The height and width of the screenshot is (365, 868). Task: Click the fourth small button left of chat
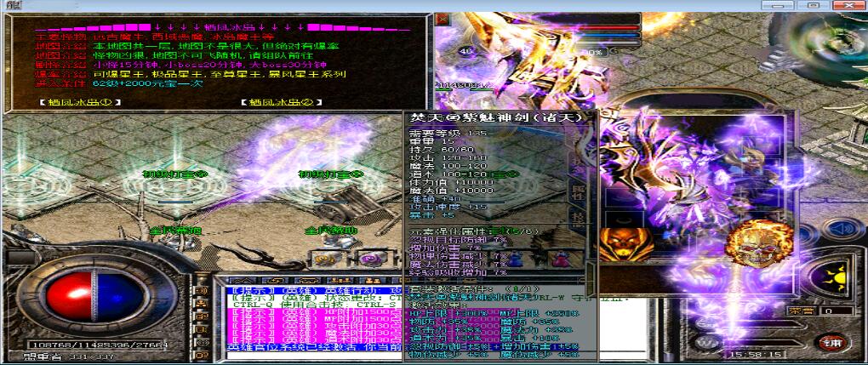click(x=202, y=329)
